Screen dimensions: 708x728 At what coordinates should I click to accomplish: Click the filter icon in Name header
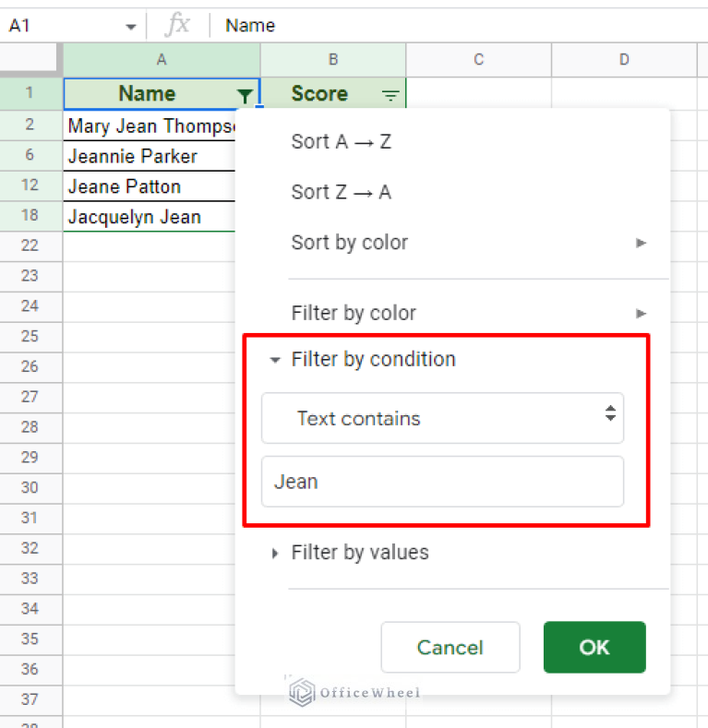click(245, 95)
